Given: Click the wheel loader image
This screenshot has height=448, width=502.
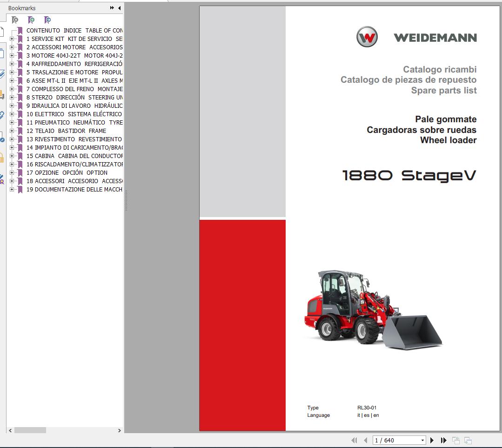Looking at the screenshot, I should [373, 310].
